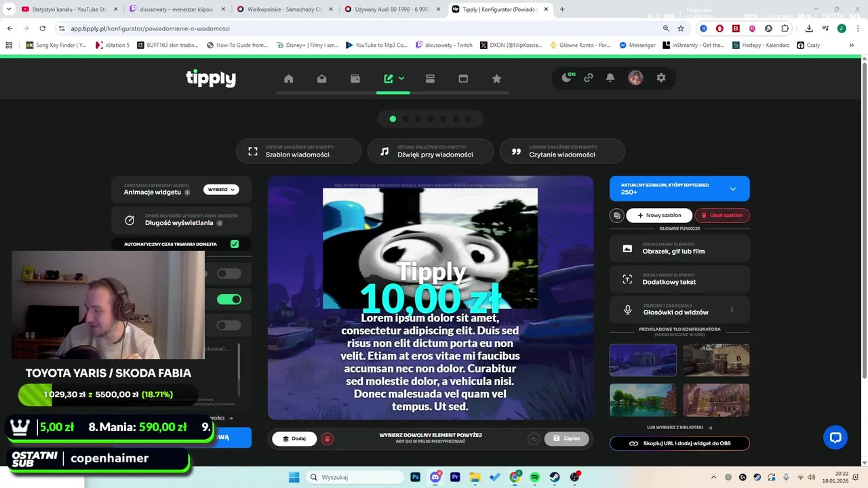Turn off the green enabled toggle switch
Screen dimensions: 868x488
point(229,300)
